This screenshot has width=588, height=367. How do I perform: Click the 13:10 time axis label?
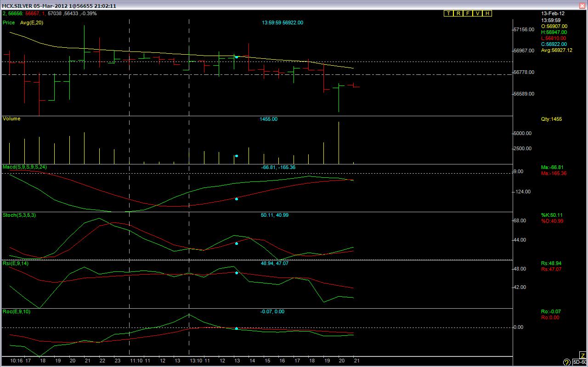196,361
